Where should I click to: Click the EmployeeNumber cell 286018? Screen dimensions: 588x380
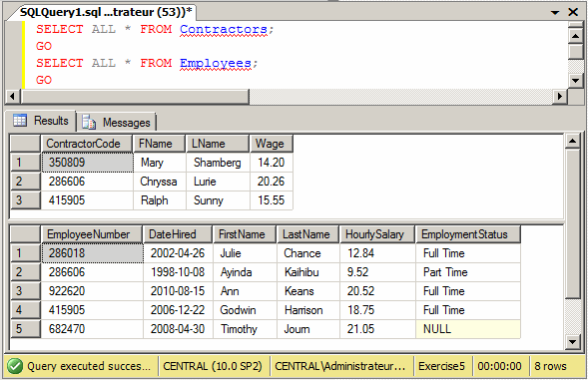92,253
